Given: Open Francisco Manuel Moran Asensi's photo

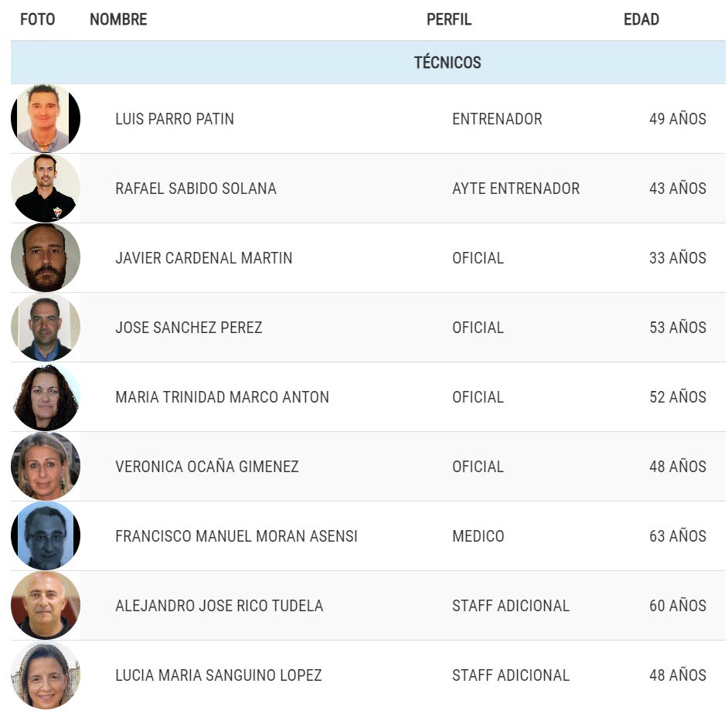Looking at the screenshot, I should pos(46,535).
